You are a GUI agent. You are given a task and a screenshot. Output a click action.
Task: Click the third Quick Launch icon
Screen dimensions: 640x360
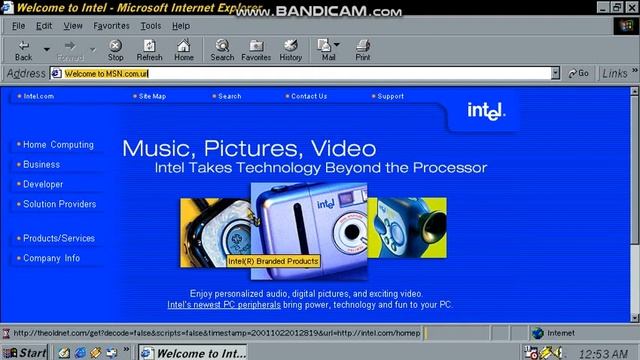click(x=96, y=352)
